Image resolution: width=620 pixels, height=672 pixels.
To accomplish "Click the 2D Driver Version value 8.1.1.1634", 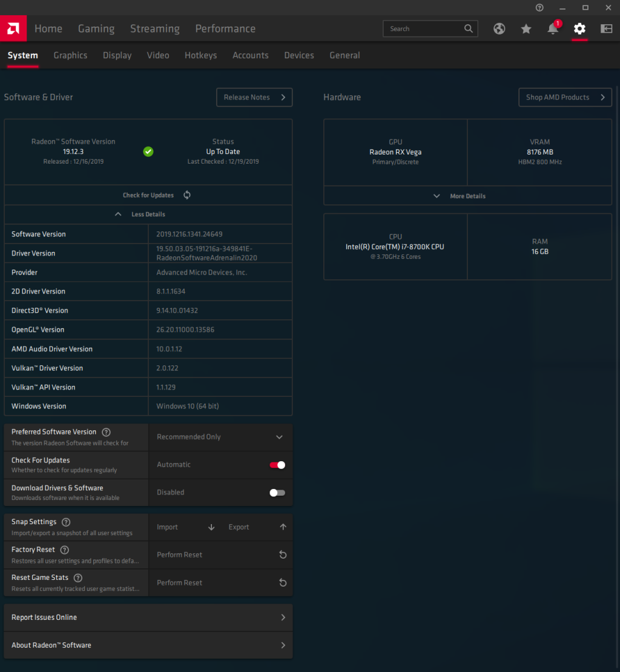I will pos(171,291).
